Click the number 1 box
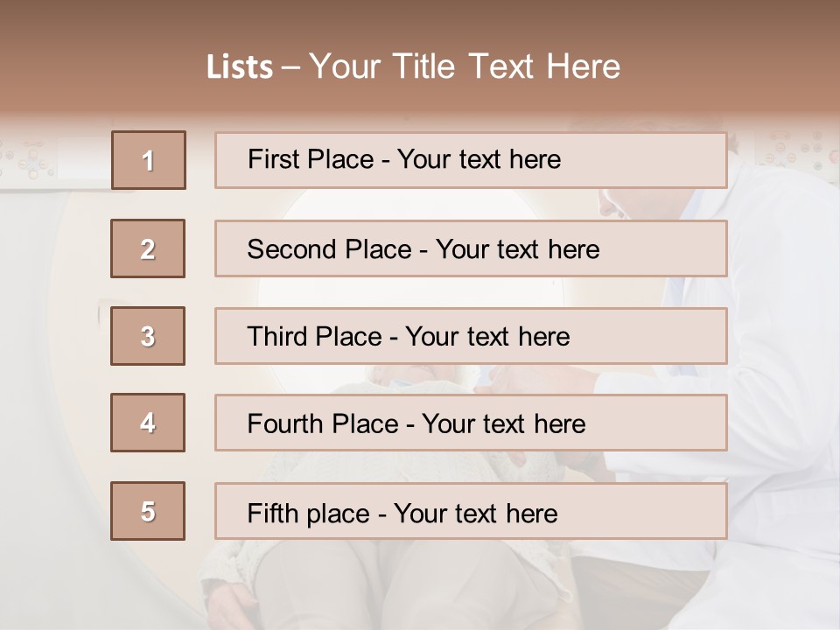Screen dimensions: 840x630 click(x=148, y=160)
